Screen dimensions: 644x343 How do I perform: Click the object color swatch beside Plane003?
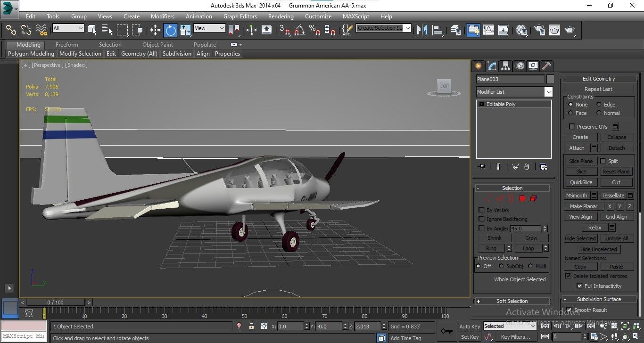[x=550, y=79]
